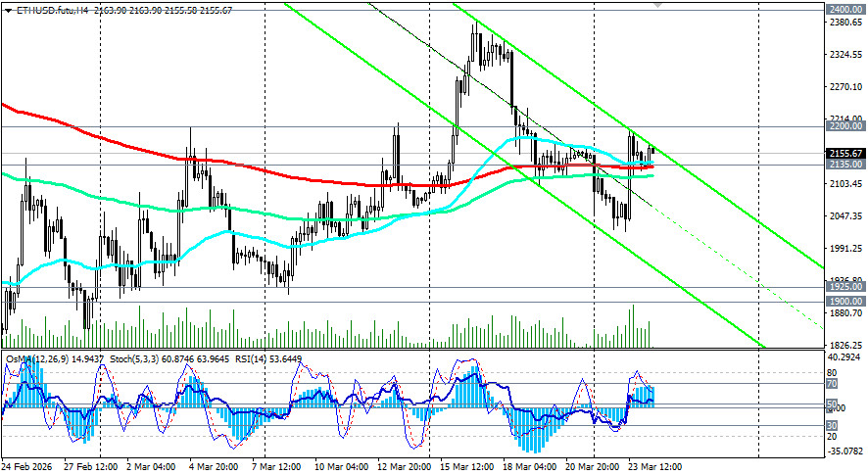This screenshot has height=475, width=868.
Task: Click the RSI(14) 53.6449 indicator label
Action: tap(268, 359)
